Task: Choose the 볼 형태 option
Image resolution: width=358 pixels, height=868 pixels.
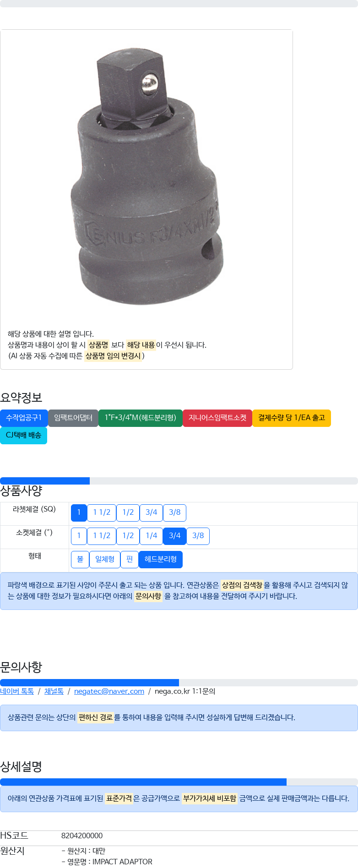Action: (80, 559)
